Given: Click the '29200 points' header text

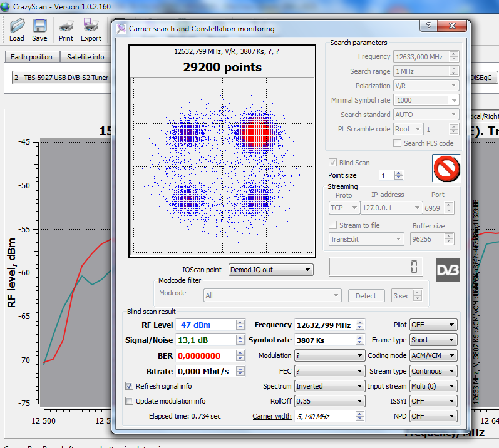Looking at the screenshot, I should tap(222, 67).
